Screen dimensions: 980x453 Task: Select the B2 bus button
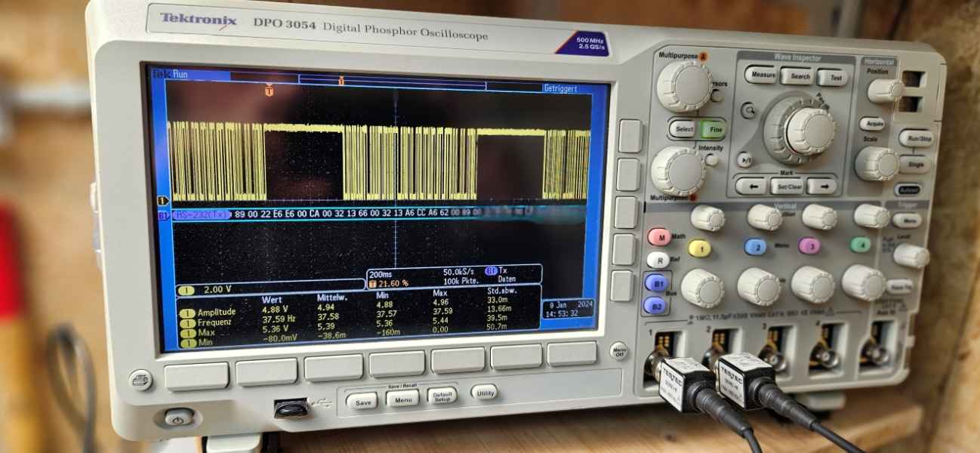[x=654, y=306]
